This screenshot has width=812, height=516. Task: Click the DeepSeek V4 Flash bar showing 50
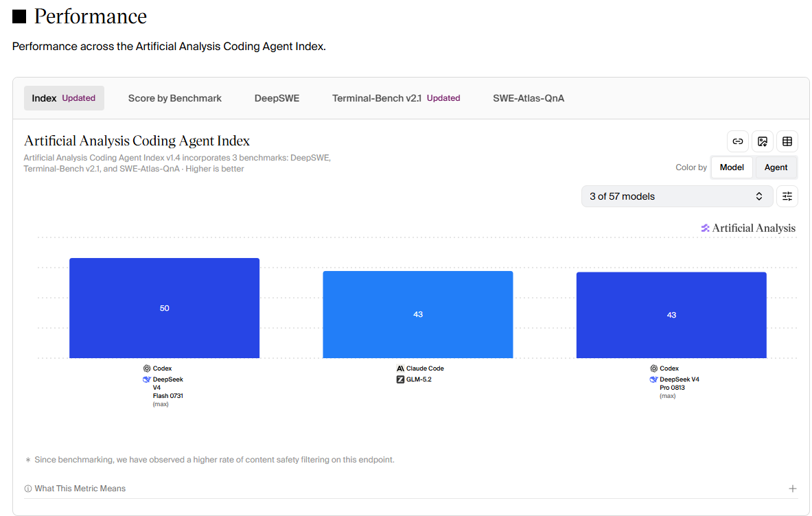tap(164, 308)
